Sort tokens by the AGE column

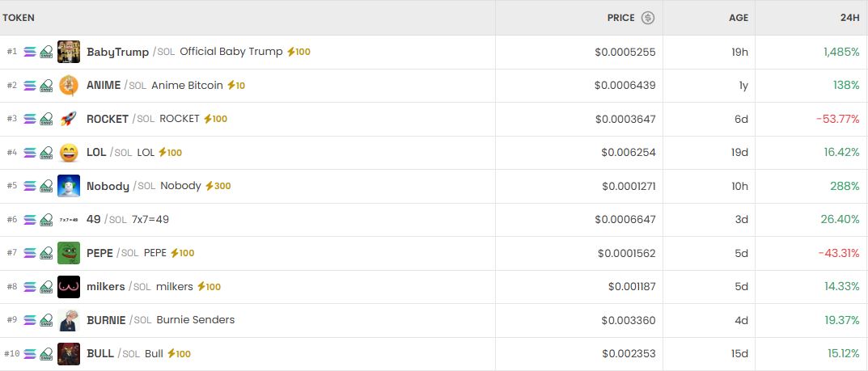coord(738,18)
